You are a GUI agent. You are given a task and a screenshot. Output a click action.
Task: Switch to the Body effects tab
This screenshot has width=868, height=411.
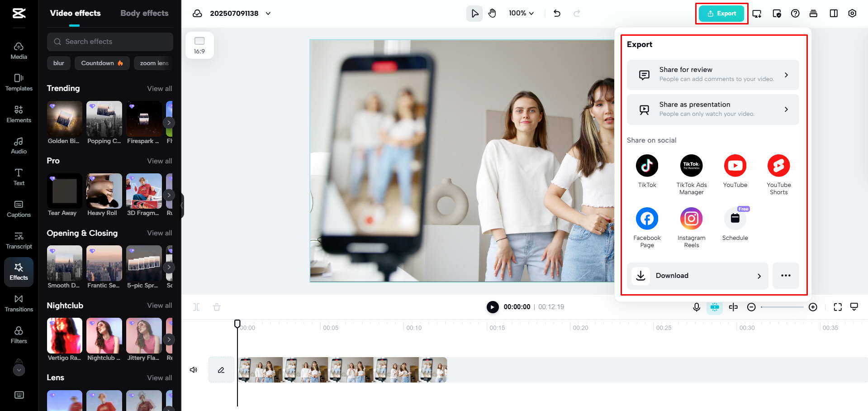(x=144, y=13)
